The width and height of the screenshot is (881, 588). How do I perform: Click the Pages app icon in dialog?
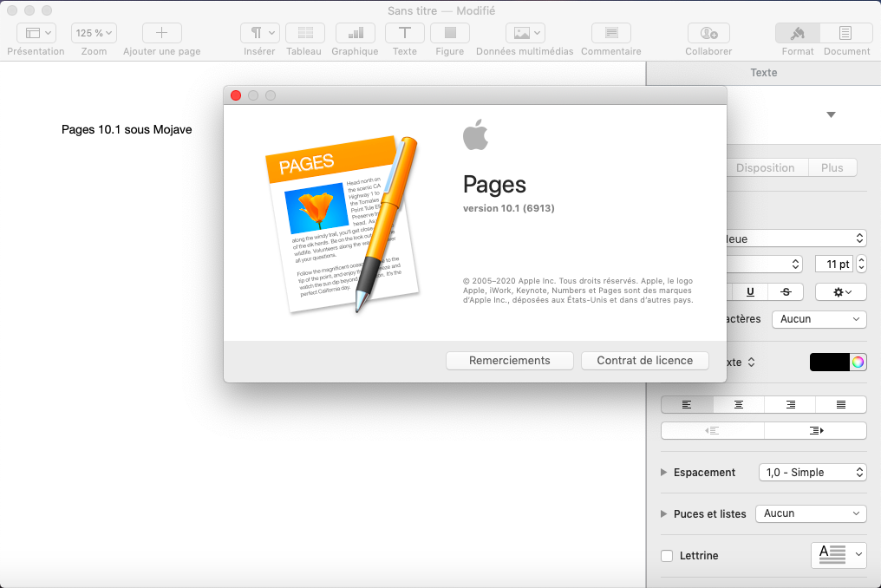point(342,225)
